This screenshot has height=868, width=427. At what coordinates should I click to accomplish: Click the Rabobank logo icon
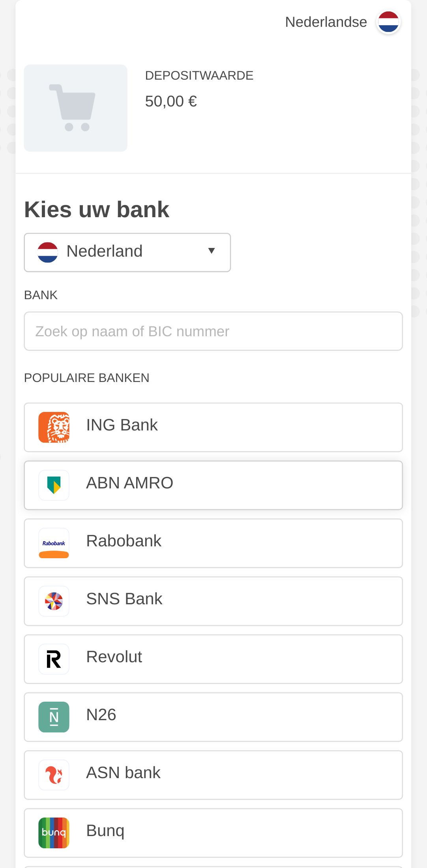[x=54, y=543]
